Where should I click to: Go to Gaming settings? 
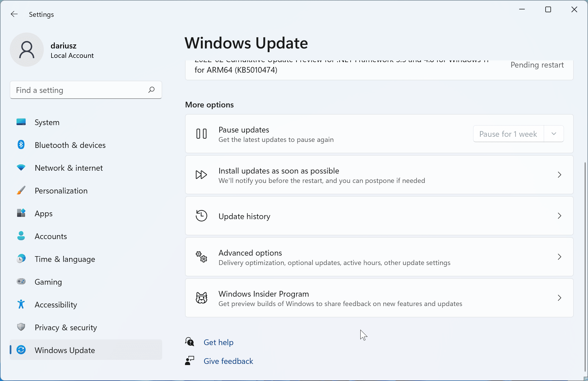86,282
